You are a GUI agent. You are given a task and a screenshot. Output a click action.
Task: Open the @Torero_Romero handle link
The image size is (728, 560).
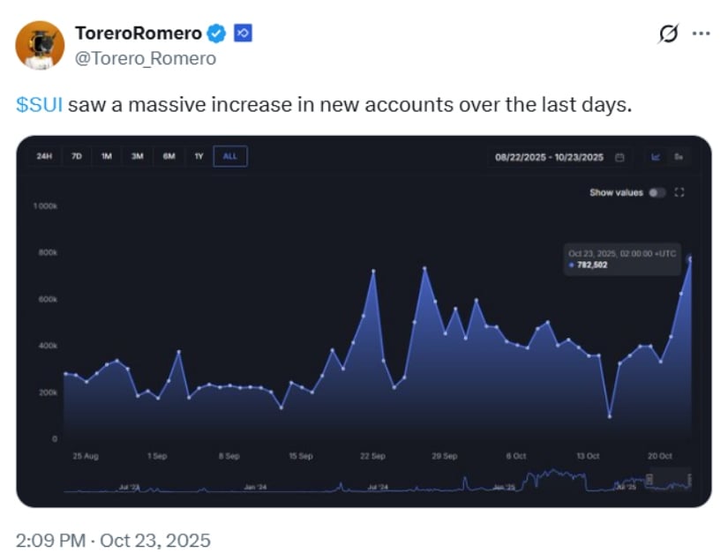click(x=146, y=58)
